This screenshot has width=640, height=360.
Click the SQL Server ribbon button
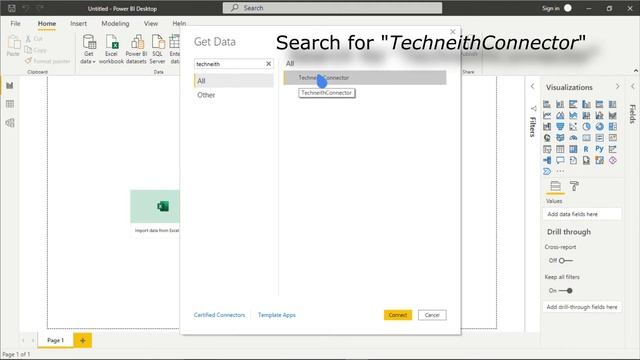157,49
